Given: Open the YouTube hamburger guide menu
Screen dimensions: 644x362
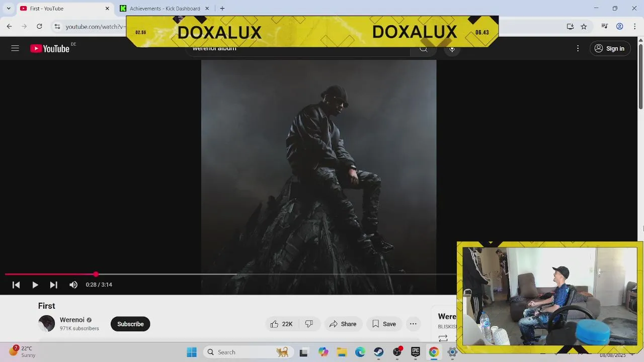Looking at the screenshot, I should pyautogui.click(x=15, y=48).
